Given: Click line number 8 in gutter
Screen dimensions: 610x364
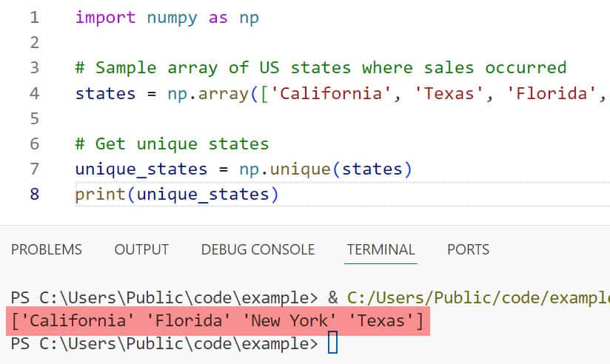Looking at the screenshot, I should (x=35, y=194).
